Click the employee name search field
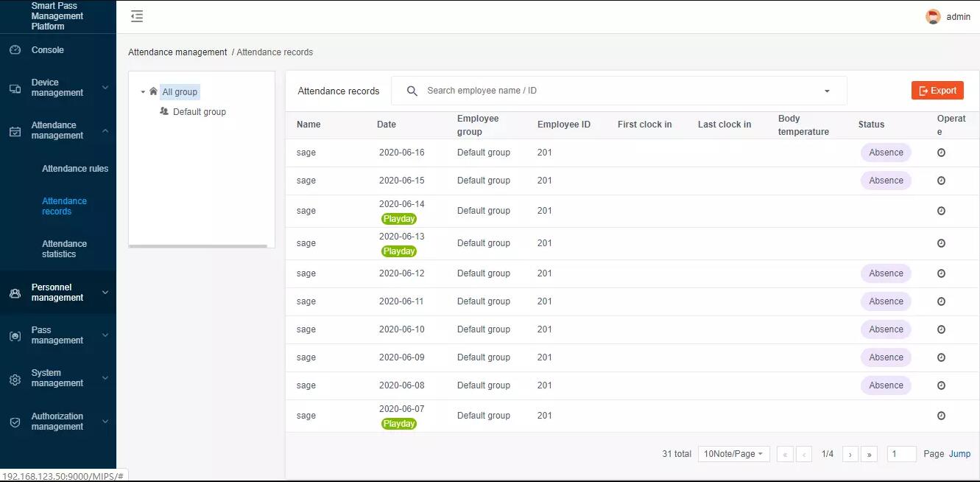 point(618,91)
